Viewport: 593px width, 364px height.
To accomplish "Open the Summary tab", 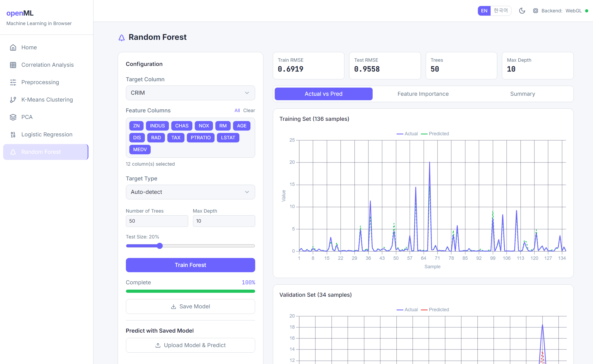I will pyautogui.click(x=522, y=94).
